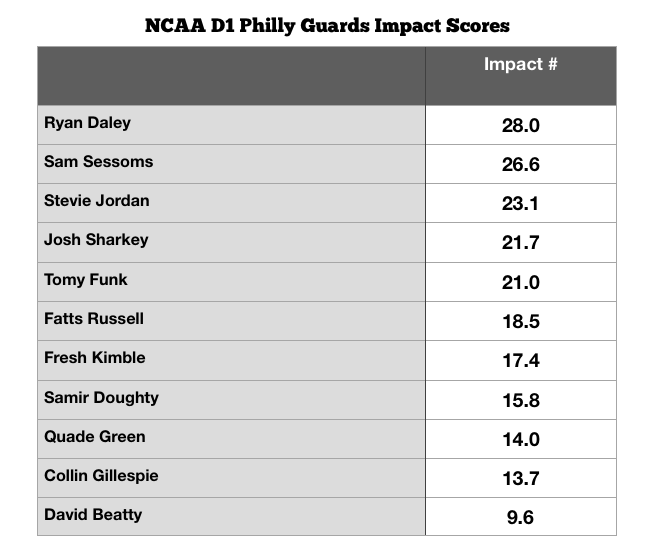Select the 'Impact #' column header
Screen dimensions: 658x556
tap(520, 65)
